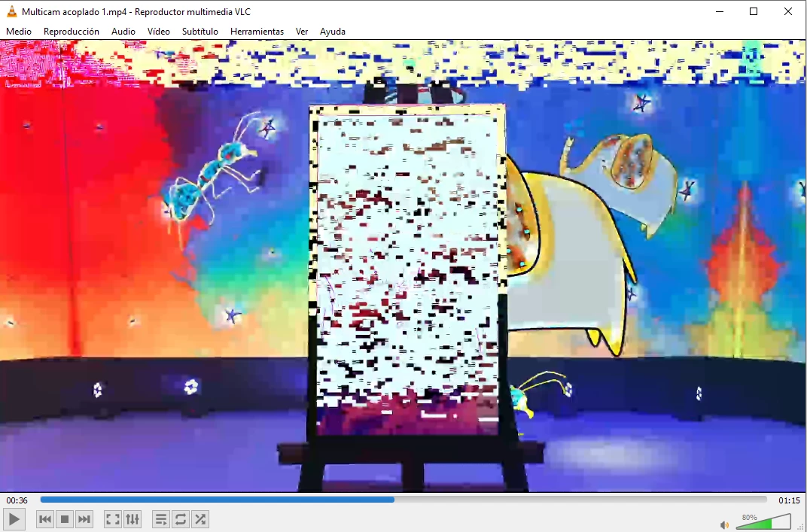
Task: Maximize the VLC window
Action: (x=754, y=11)
